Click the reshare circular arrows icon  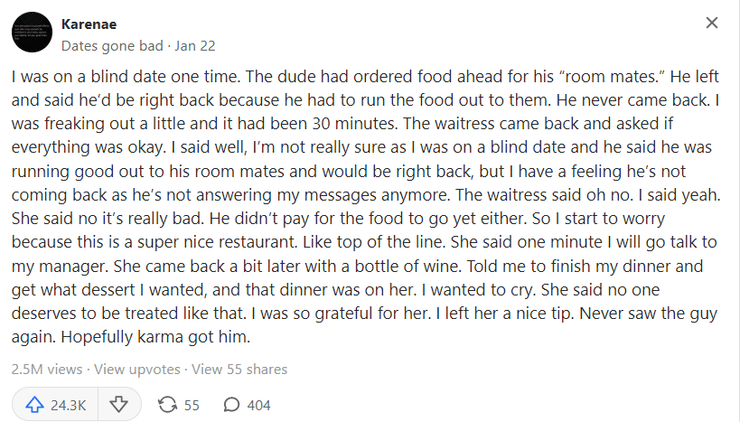coord(168,405)
